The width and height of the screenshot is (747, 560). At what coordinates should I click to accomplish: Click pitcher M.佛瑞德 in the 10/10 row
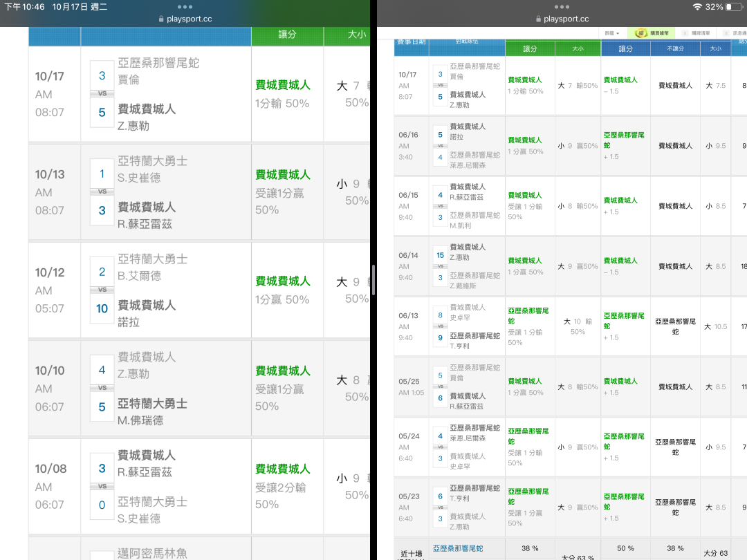(140, 420)
